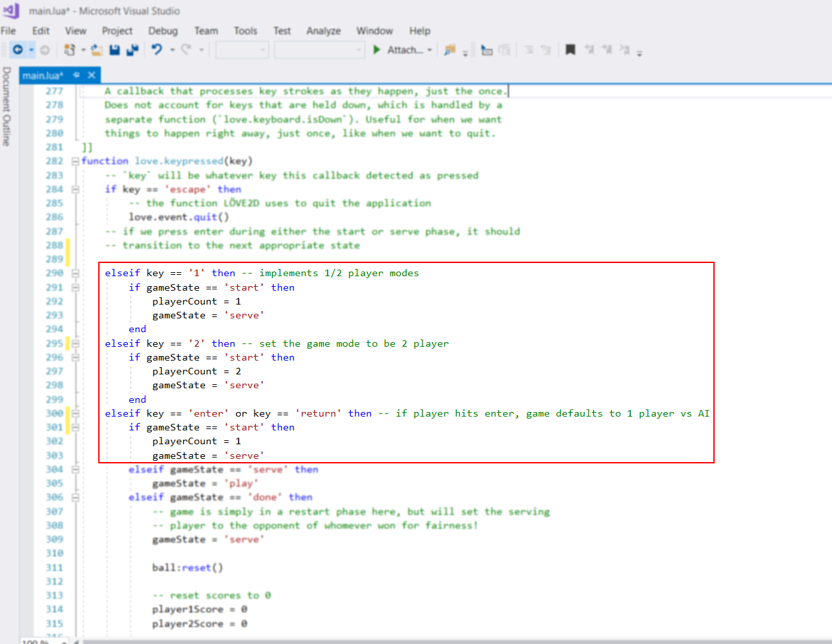Open the Undo history dropdown arrow
This screenshot has height=644, width=832.
[172, 49]
